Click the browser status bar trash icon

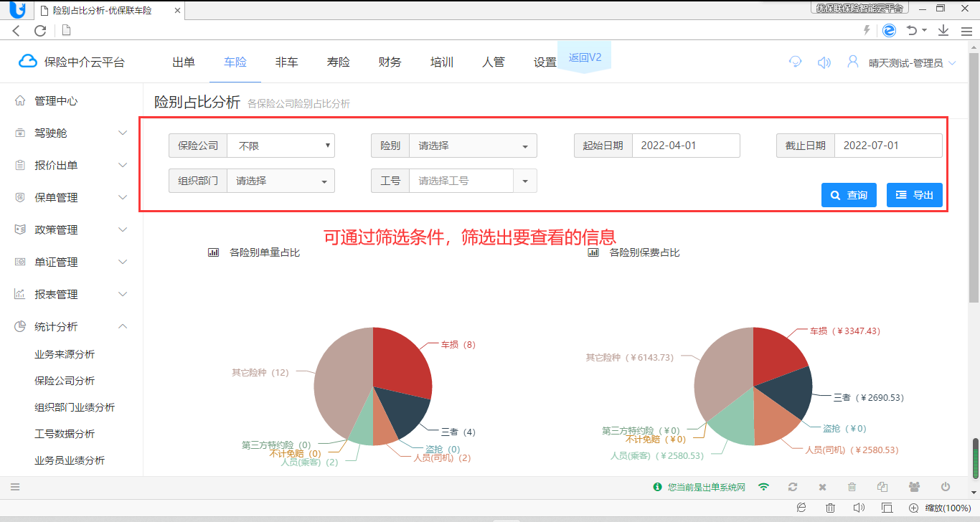click(x=830, y=508)
